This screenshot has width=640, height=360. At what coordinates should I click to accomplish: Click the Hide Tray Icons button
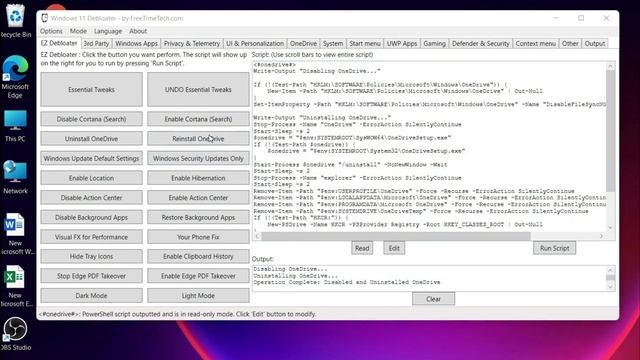pyautogui.click(x=91, y=256)
